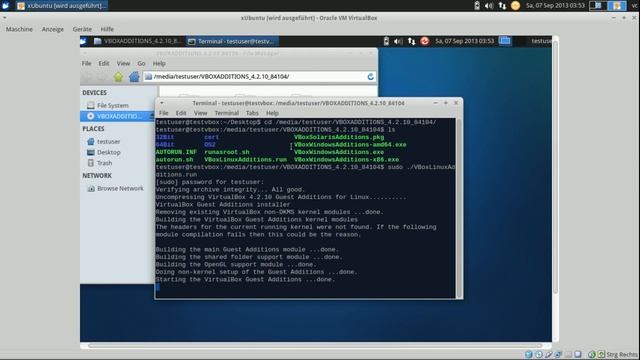The width and height of the screenshot is (640, 360).
Task: Click the guest red update notifier icon
Action: coord(424,41)
